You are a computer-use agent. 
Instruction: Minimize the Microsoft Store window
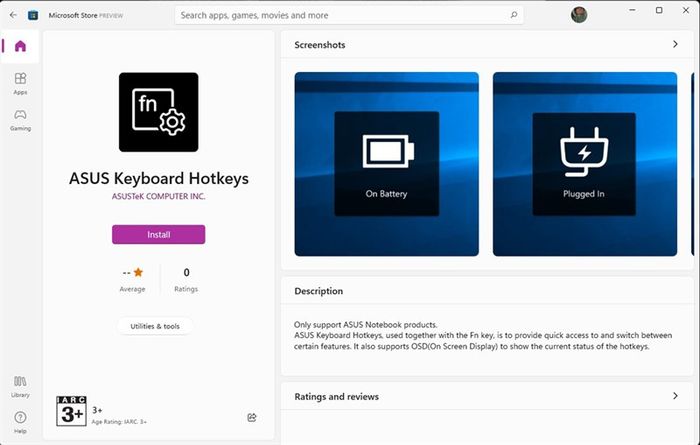tap(632, 10)
